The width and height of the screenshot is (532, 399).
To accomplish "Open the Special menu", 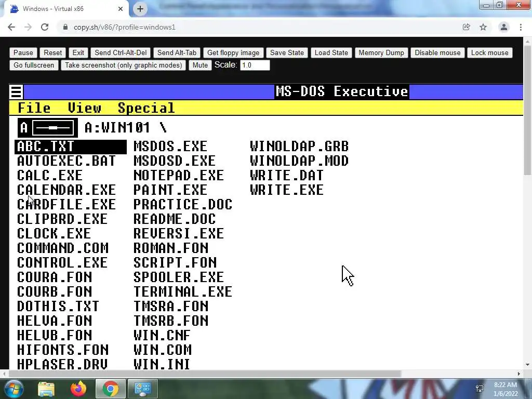I will tap(146, 108).
